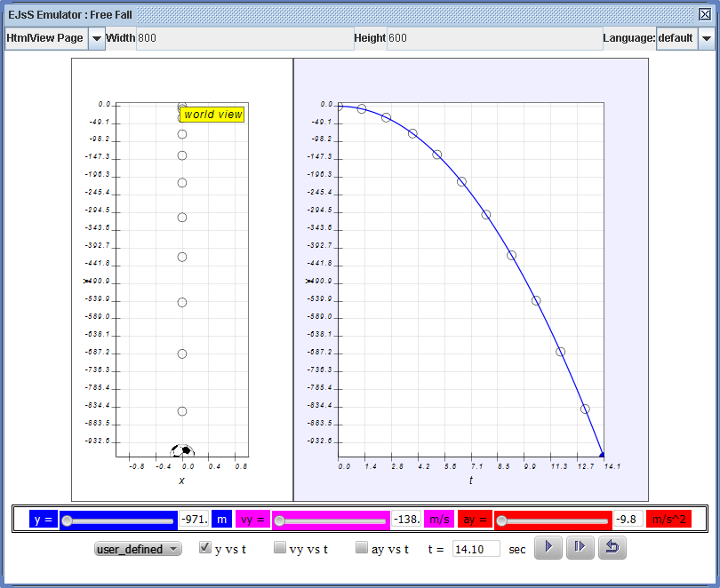Click the Width input field
This screenshot has height=588, width=720.
pyautogui.click(x=244, y=38)
